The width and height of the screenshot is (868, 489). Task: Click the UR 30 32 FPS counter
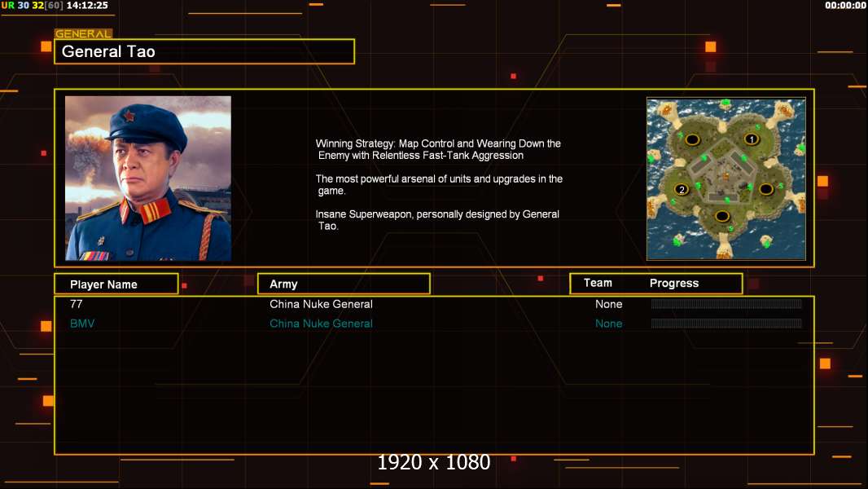coord(32,6)
